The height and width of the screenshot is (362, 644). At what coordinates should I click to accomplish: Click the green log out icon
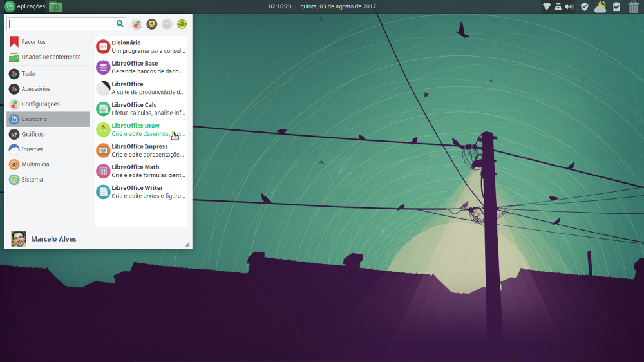[182, 24]
